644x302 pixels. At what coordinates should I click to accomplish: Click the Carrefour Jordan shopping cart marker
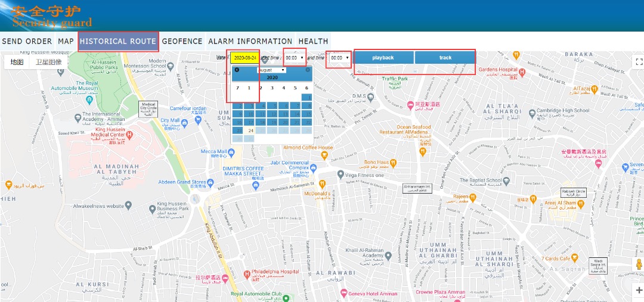pyautogui.click(x=199, y=120)
